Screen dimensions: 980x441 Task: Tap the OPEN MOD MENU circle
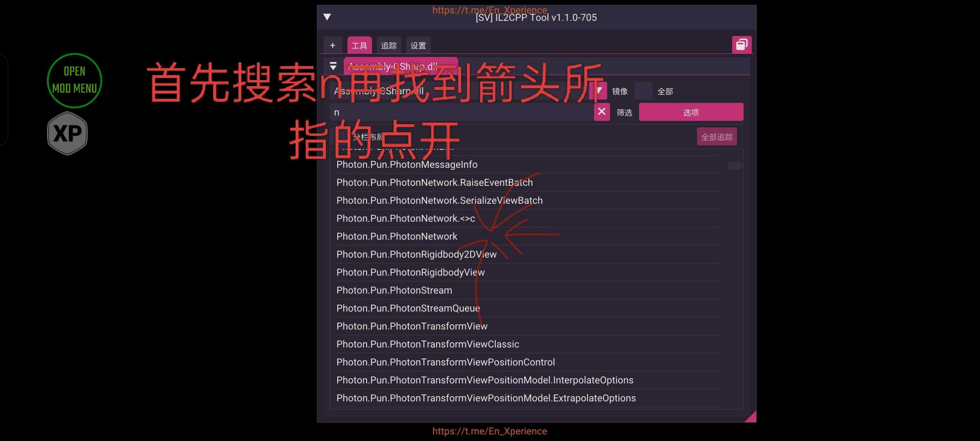tap(74, 80)
